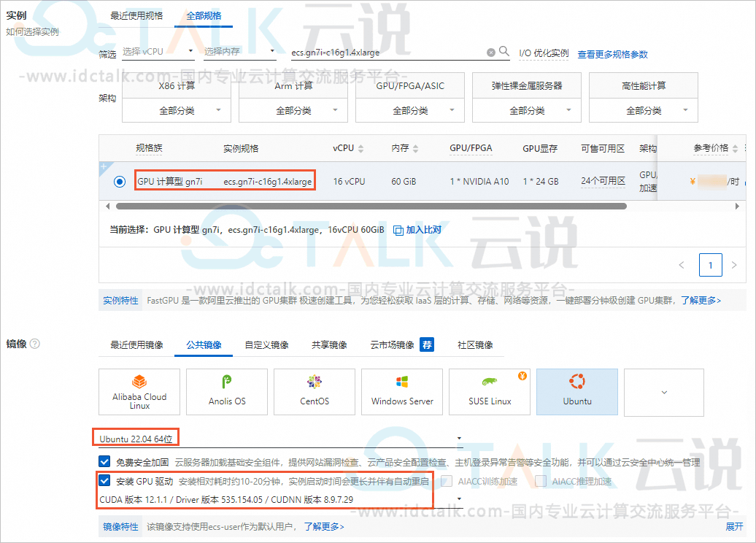Clear the instance type search field
Viewport: 756px width, 543px height.
pos(491,53)
